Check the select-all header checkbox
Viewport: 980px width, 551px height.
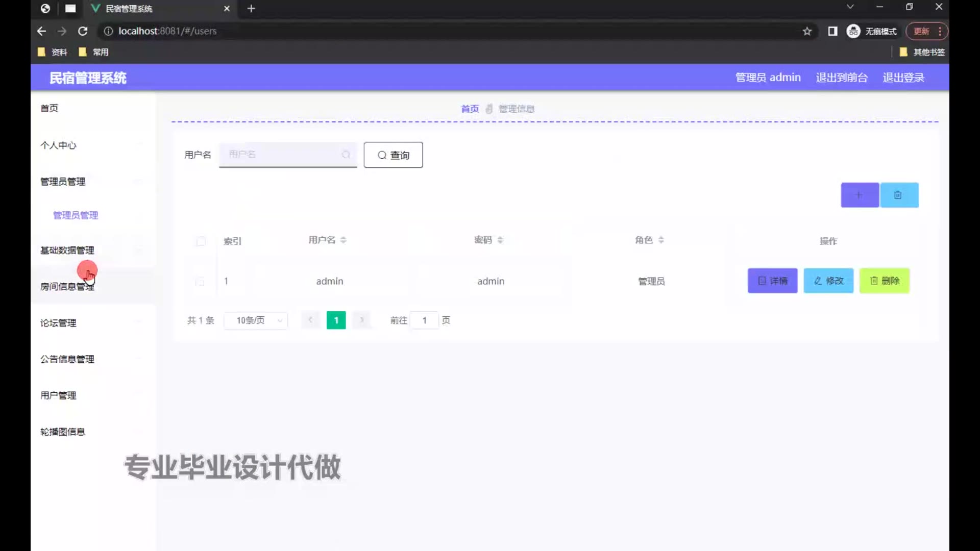click(x=201, y=241)
